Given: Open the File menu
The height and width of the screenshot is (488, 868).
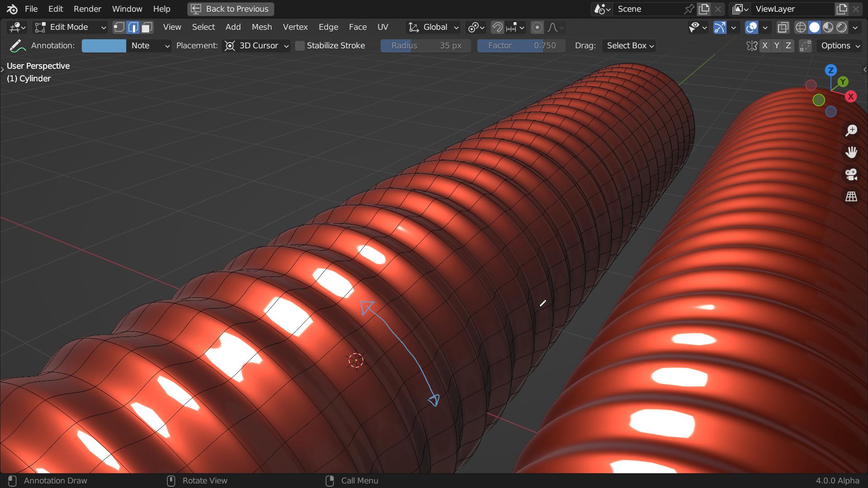Looking at the screenshot, I should (x=31, y=9).
